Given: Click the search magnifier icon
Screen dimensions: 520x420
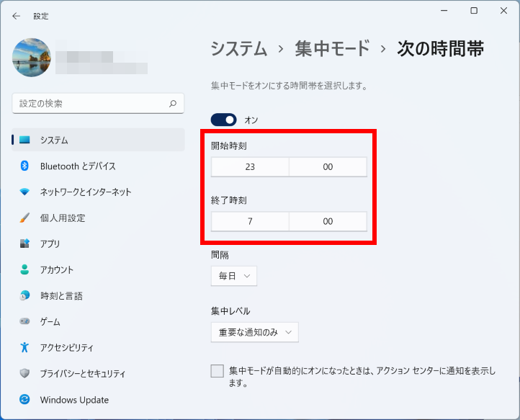Looking at the screenshot, I should [173, 104].
